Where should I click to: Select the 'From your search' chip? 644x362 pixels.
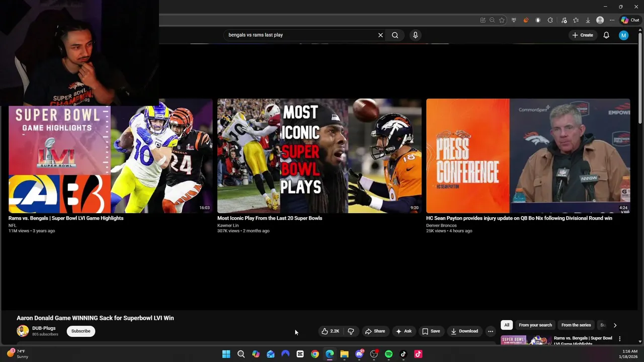[535, 325]
